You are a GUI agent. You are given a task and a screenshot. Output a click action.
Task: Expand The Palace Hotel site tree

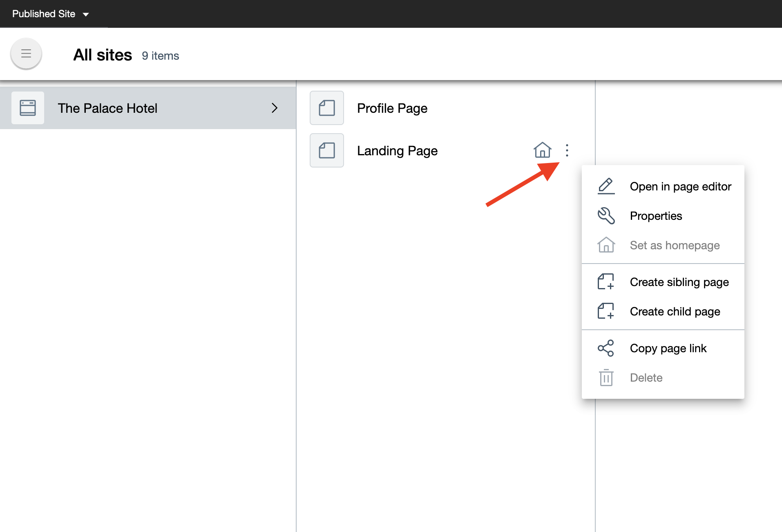click(274, 108)
